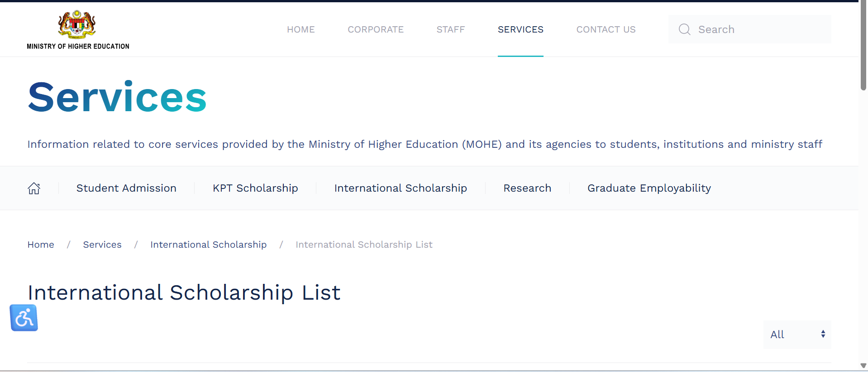Click the Home breadcrumb link
This screenshot has height=372, width=868.
coord(41,245)
